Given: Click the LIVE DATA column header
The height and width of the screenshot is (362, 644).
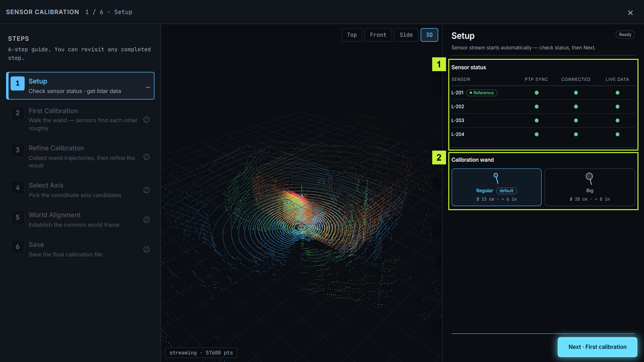Looking at the screenshot, I should (x=617, y=79).
